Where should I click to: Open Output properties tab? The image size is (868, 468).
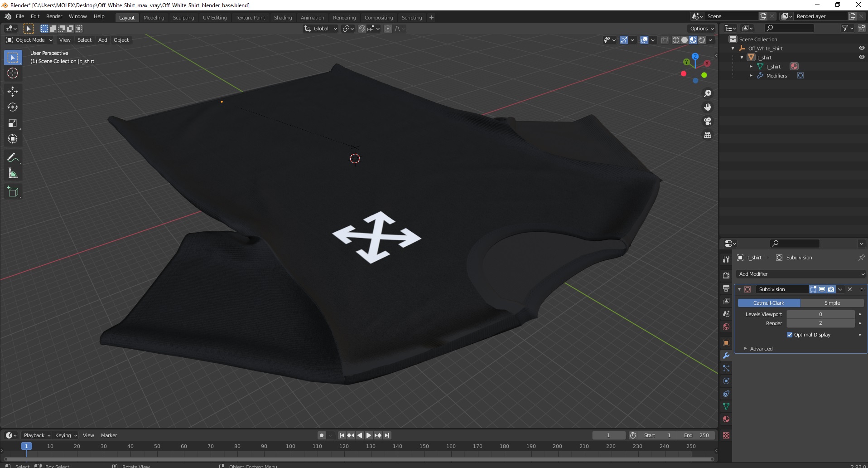[726, 288]
